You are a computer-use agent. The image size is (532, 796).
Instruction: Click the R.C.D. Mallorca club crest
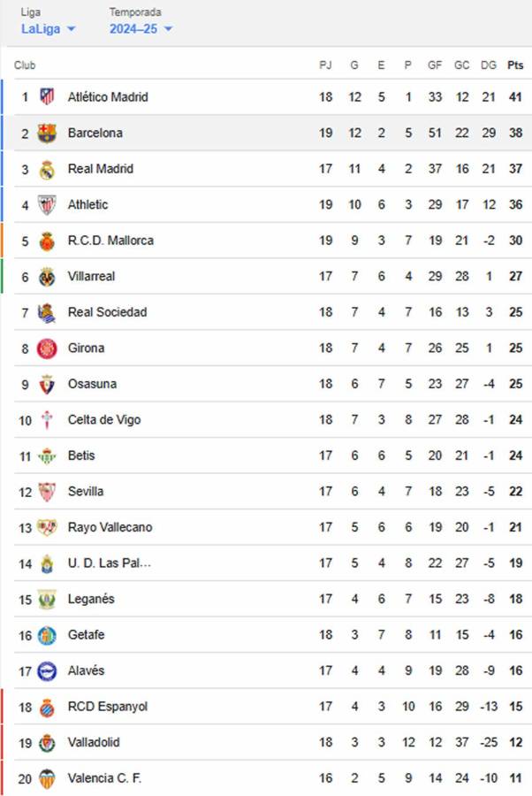coord(49,240)
